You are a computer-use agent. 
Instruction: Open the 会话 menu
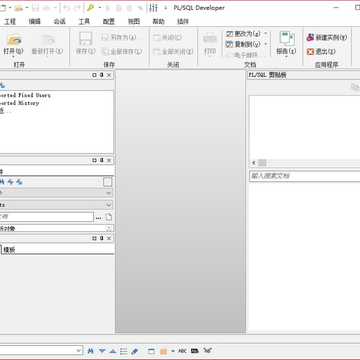pos(60,22)
